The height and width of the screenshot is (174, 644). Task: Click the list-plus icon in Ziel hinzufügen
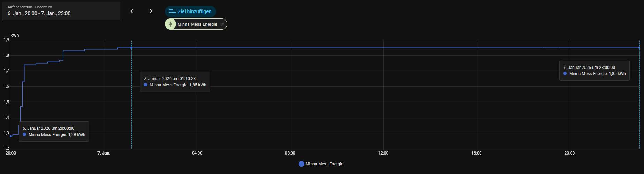(172, 11)
